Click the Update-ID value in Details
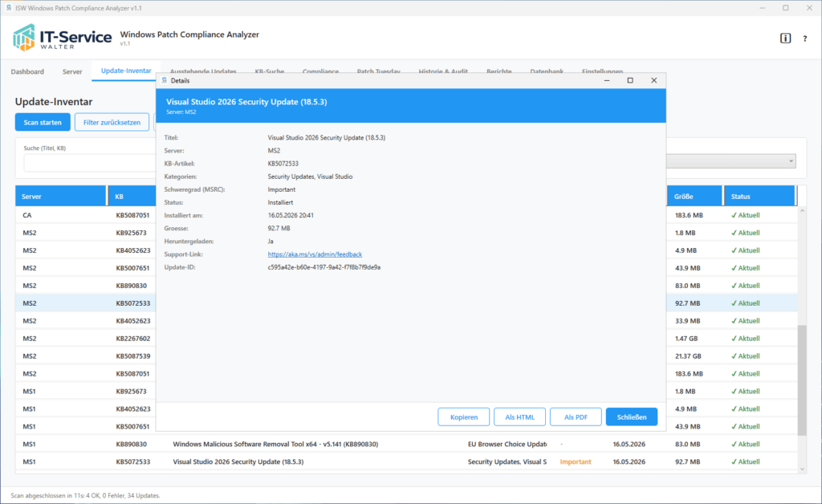Viewport: 822px width, 504px height. point(324,267)
